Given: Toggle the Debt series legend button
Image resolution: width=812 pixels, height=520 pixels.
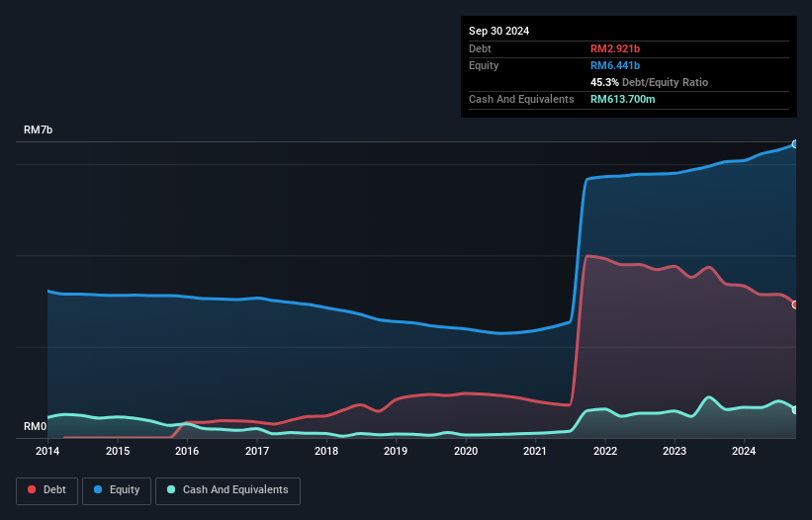Looking at the screenshot, I should [46, 490].
